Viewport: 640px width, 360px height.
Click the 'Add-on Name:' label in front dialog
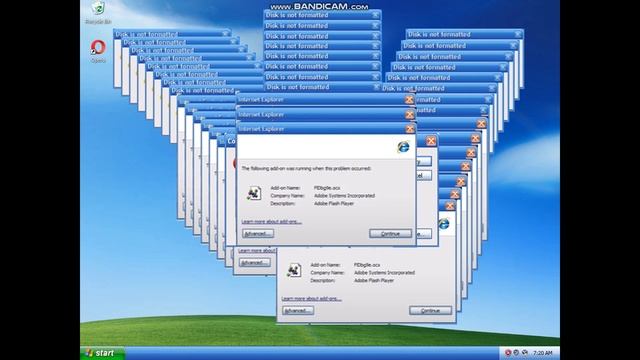[285, 188]
